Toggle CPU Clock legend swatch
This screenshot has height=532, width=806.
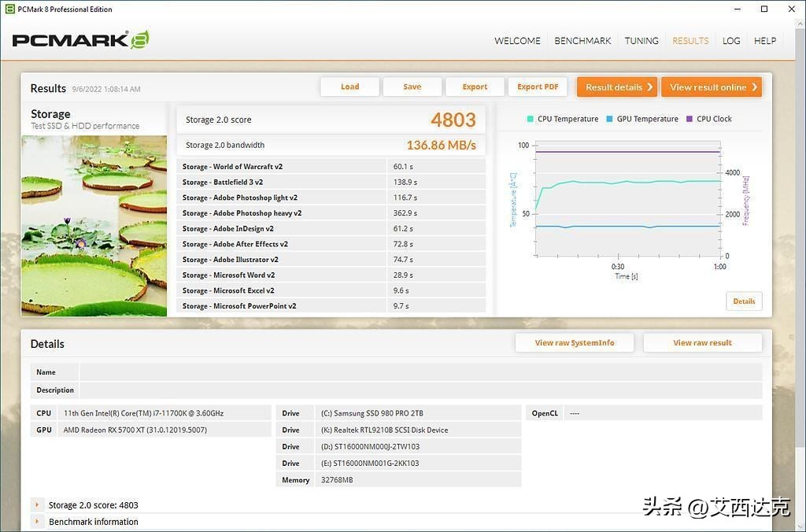(x=690, y=120)
